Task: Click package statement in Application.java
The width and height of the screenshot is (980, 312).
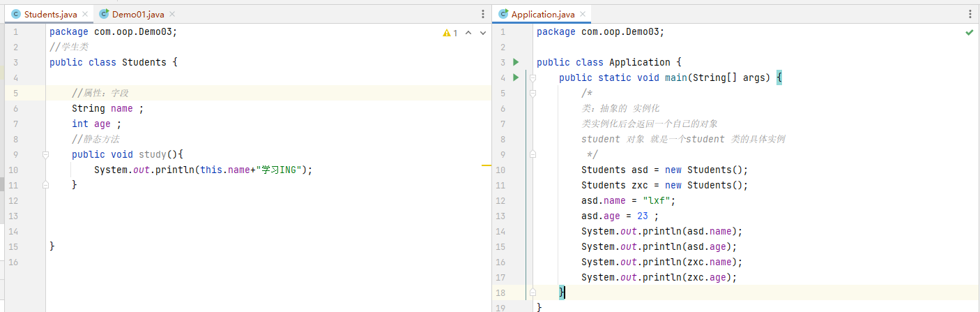Action: [x=601, y=31]
